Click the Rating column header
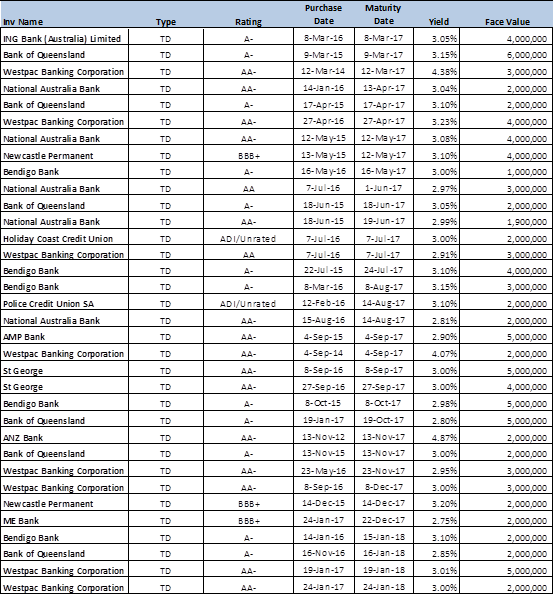The image size is (554, 595). coord(249,22)
